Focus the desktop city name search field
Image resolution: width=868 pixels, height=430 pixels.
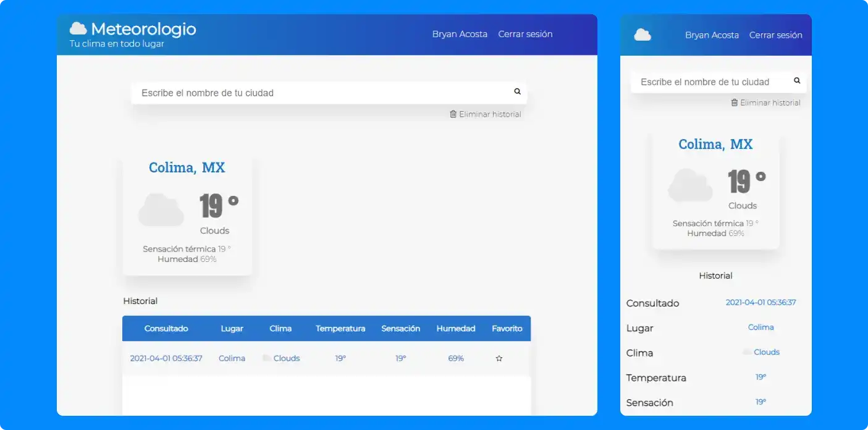321,93
